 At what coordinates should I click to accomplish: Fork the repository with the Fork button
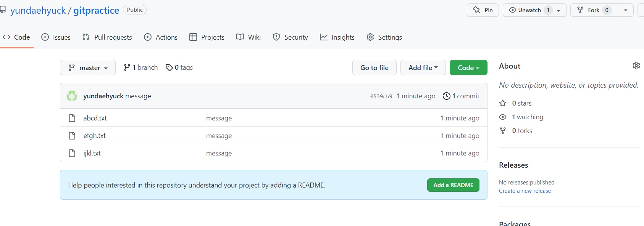[x=594, y=10]
